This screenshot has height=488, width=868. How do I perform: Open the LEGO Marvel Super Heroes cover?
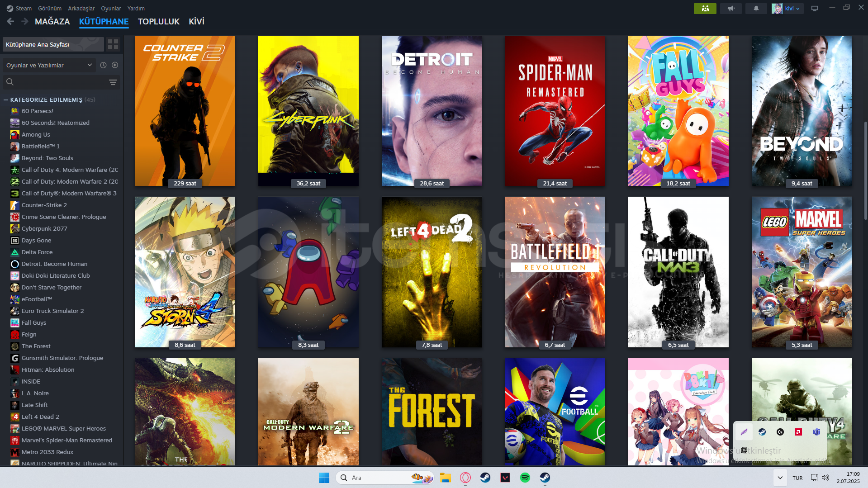[x=802, y=272]
